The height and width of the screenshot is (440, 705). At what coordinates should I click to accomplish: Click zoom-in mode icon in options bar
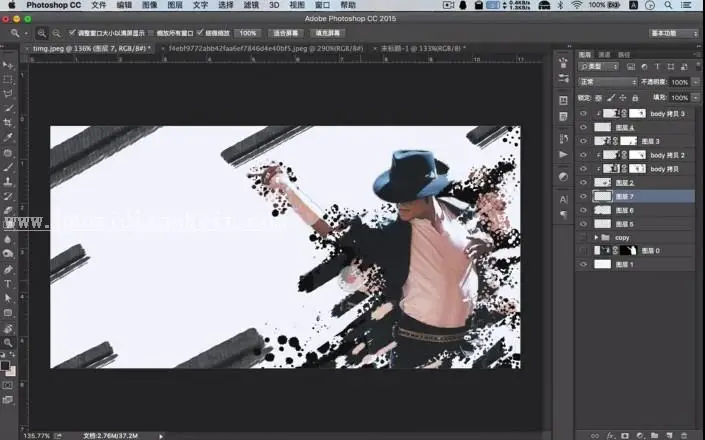[42, 33]
